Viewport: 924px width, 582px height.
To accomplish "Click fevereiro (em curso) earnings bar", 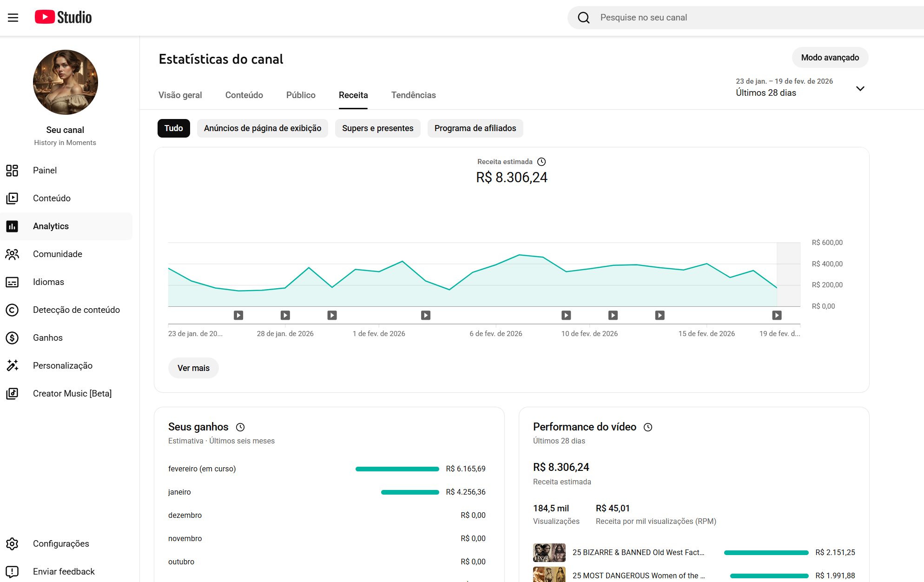I will pos(397,469).
